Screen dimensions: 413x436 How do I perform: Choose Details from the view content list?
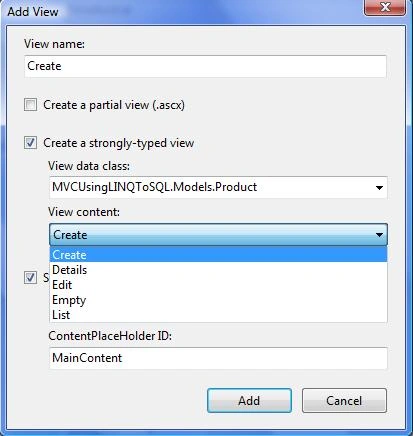218,270
